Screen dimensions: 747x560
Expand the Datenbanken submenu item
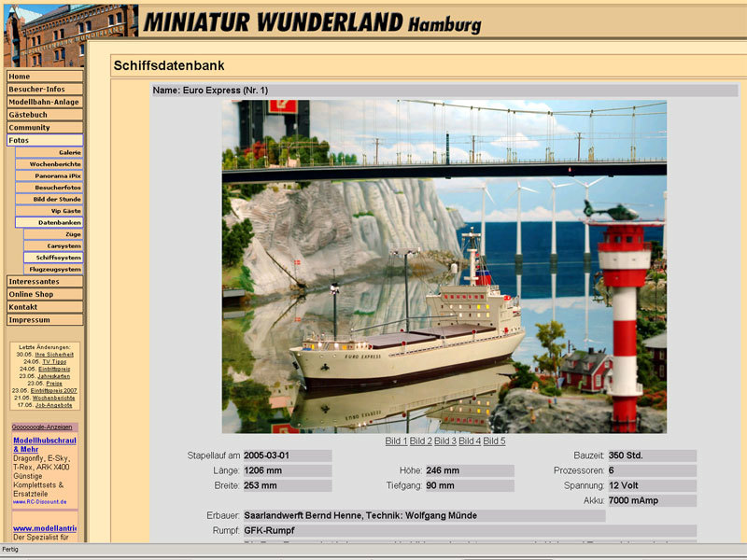pos(49,222)
